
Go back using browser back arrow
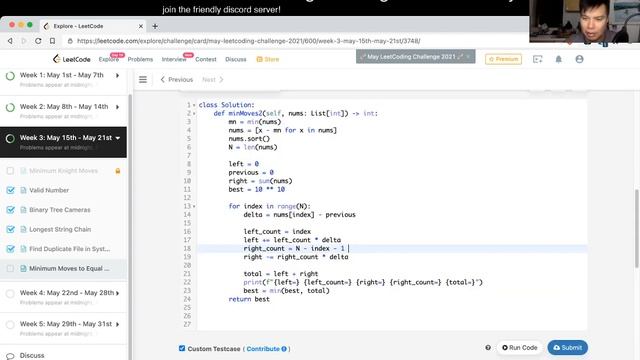click(10, 41)
